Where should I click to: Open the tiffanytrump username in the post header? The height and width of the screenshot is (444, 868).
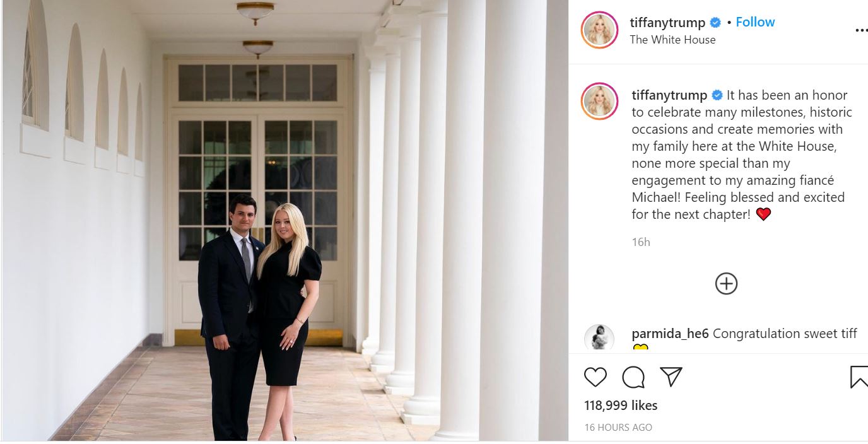coord(667,23)
